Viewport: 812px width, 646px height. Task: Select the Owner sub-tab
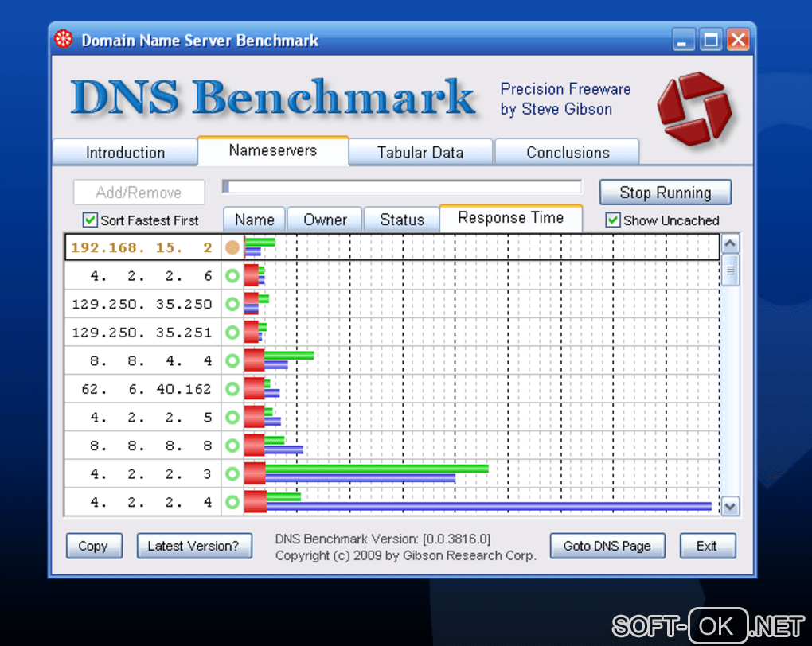pyautogui.click(x=326, y=220)
